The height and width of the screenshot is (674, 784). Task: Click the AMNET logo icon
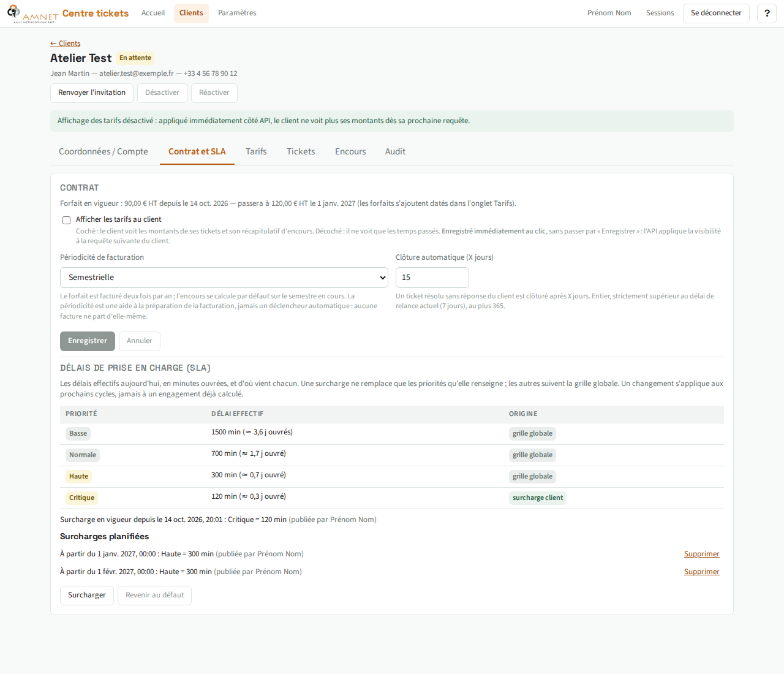[32, 13]
